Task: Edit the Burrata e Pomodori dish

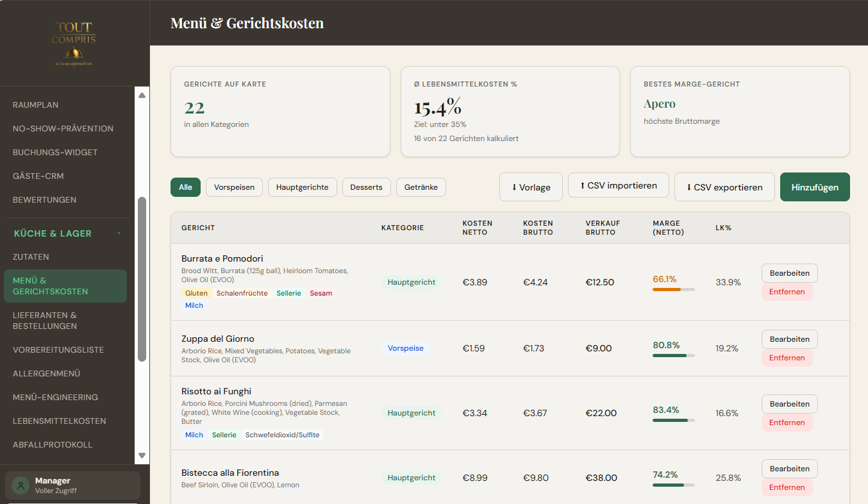Action: [x=790, y=273]
